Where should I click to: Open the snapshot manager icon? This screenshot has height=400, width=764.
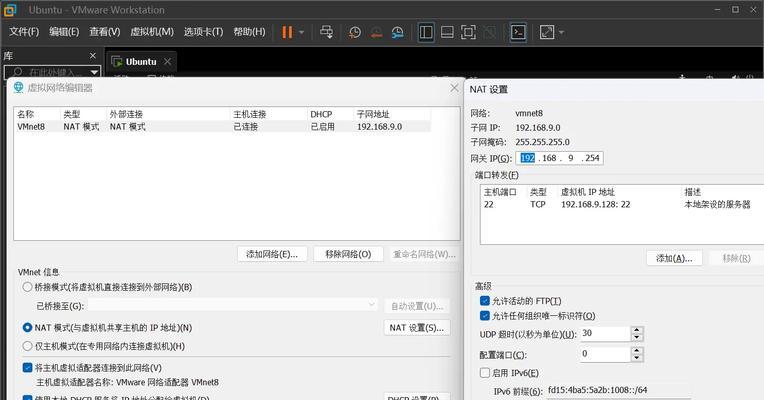pyautogui.click(x=398, y=33)
